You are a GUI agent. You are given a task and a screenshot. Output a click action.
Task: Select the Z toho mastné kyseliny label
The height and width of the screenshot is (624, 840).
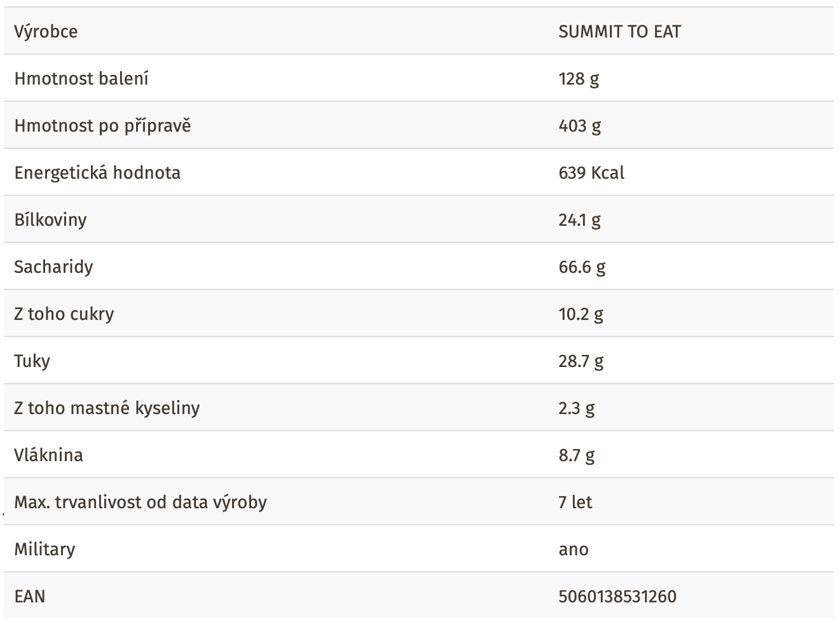tap(107, 408)
